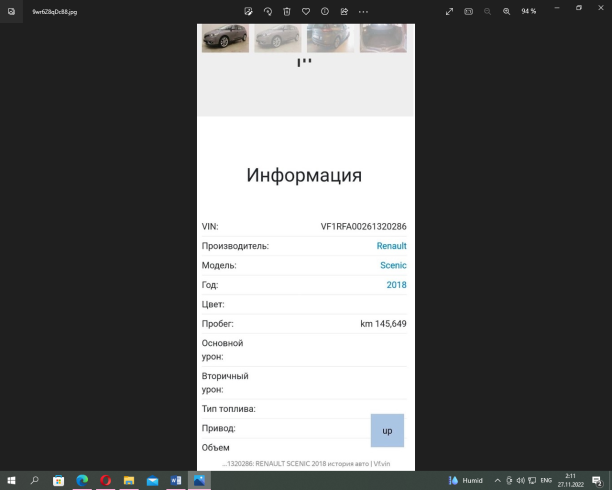Click the Модель: label
This screenshot has height=490, width=612.
point(219,265)
